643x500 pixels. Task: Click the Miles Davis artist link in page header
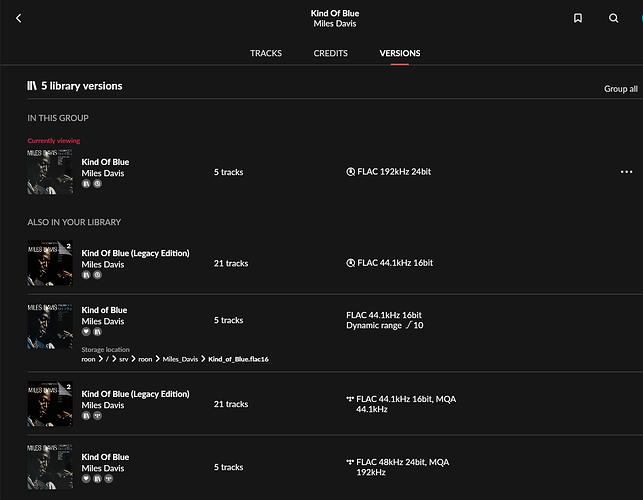[x=335, y=24]
